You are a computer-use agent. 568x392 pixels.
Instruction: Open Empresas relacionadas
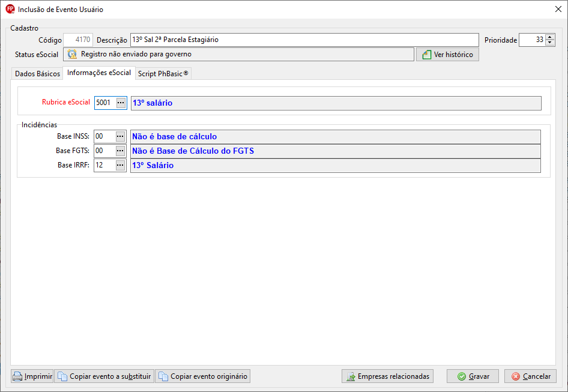click(388, 376)
